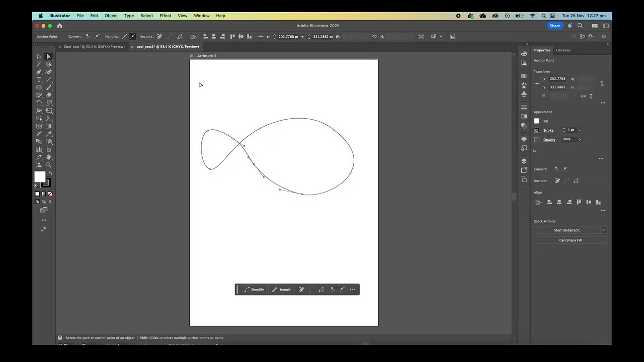Click the Stroke swatch in Properties panel
Image resolution: width=644 pixels, height=362 pixels.
click(537, 130)
